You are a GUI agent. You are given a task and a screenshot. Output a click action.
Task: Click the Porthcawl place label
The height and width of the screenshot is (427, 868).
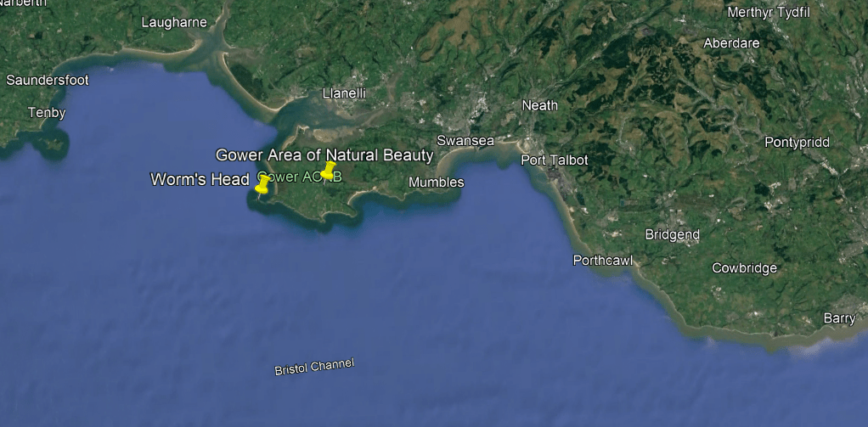(602, 260)
